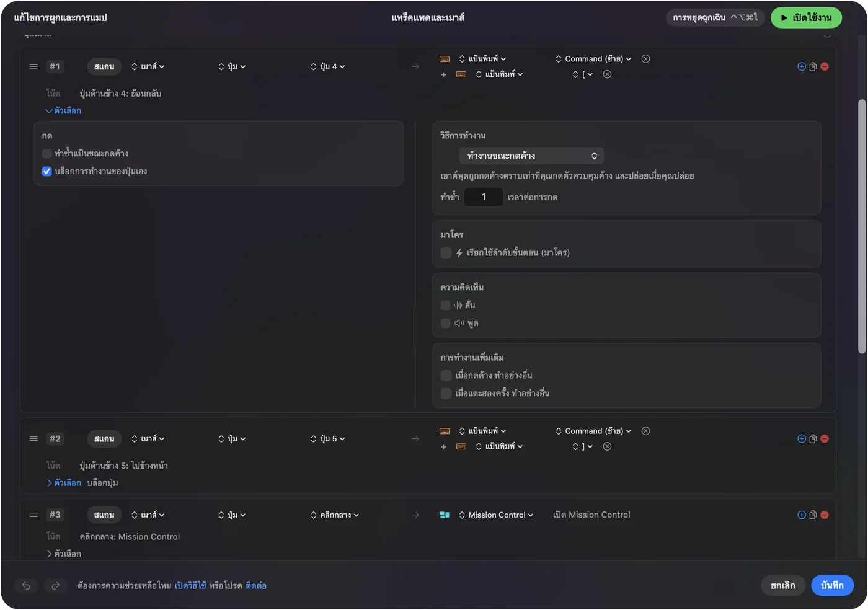Viewport: 868px width, 610px height.
Task: Tick the สั่น feedback checkbox
Action: pos(445,305)
